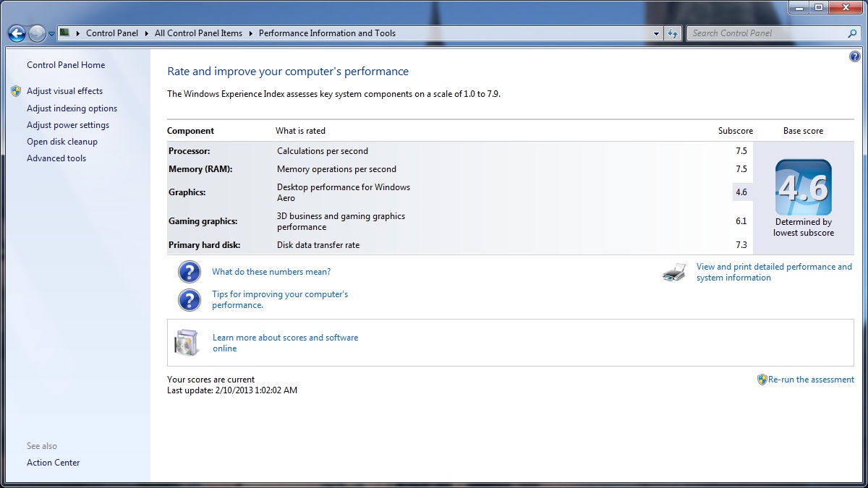Click the 4.6 base score badge
The width and height of the screenshot is (868, 488).
coord(804,187)
